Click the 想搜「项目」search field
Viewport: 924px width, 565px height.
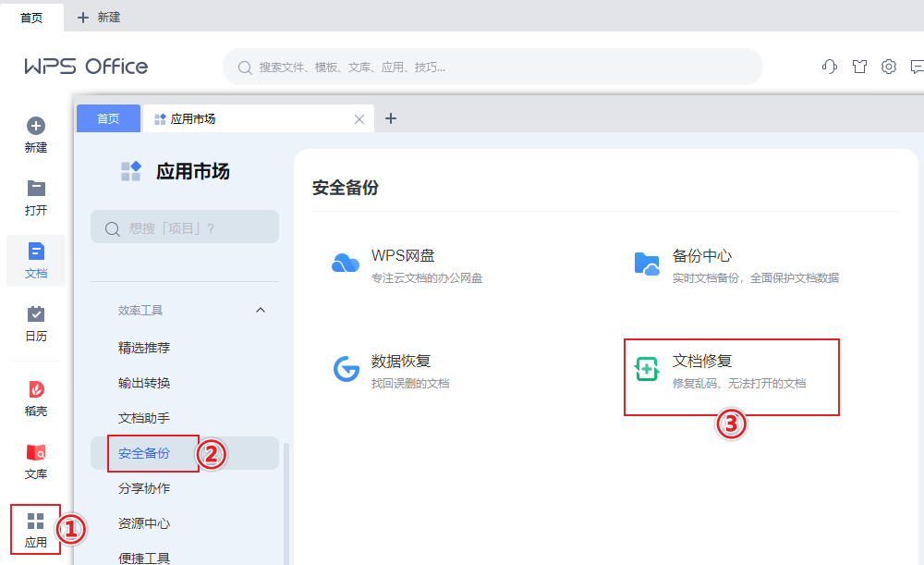pyautogui.click(x=185, y=227)
